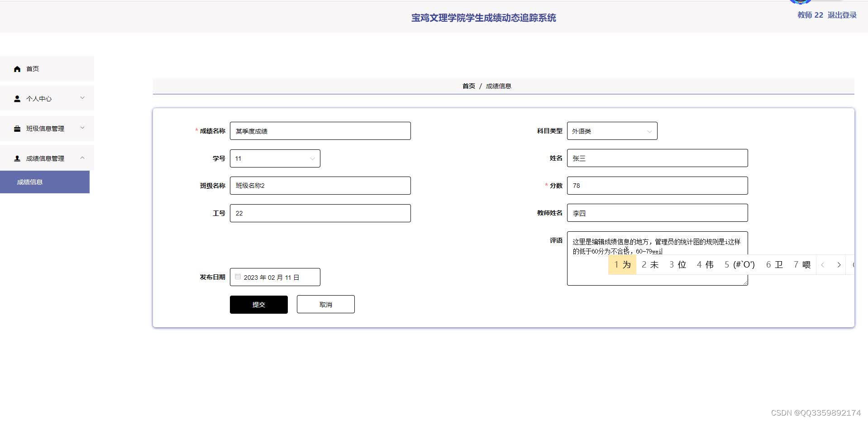This screenshot has width=868, height=421.
Task: Click the 姓名 input containing 张三
Action: click(x=657, y=158)
